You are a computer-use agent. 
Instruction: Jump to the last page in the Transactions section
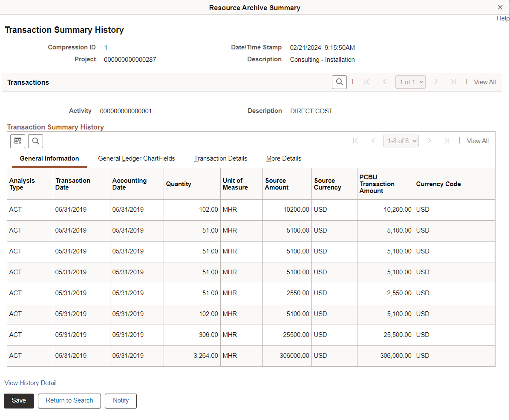[453, 82]
